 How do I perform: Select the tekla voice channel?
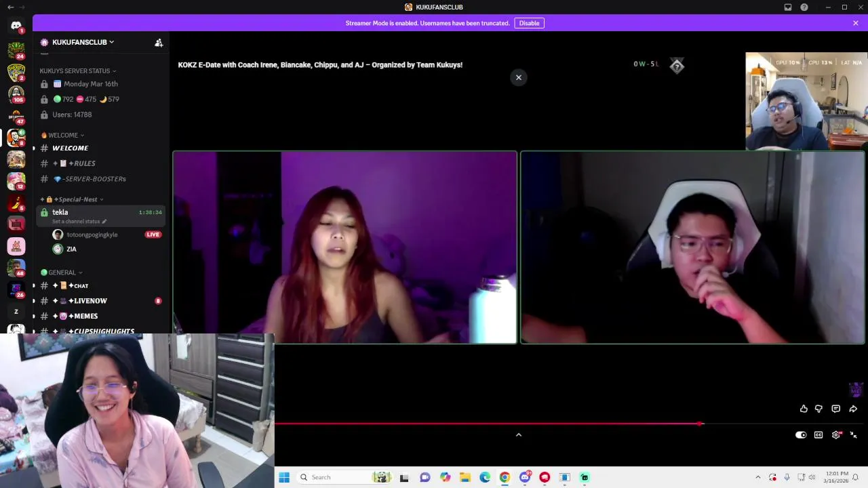pyautogui.click(x=100, y=216)
